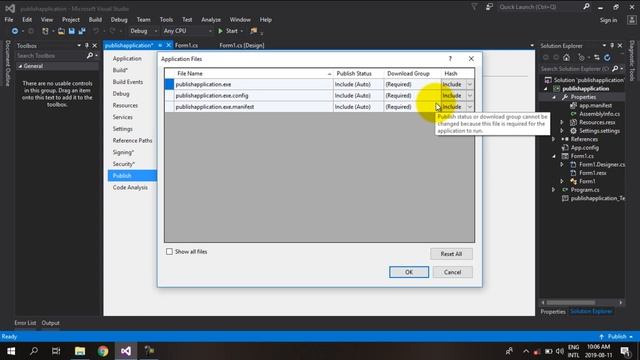Image resolution: width=640 pixels, height=360 pixels.
Task: Open Hash dropdown for publishapplication.exe.config row
Action: (x=469, y=96)
